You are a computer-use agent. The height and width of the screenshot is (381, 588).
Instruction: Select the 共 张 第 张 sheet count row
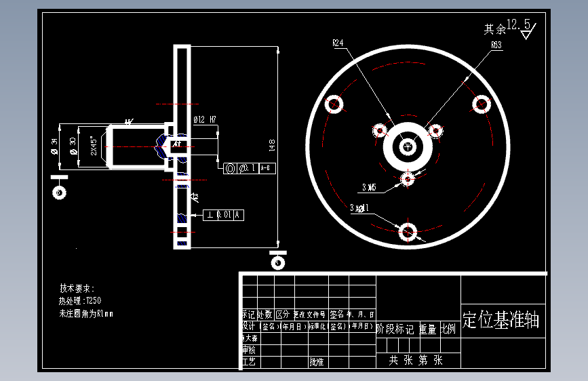(416, 361)
